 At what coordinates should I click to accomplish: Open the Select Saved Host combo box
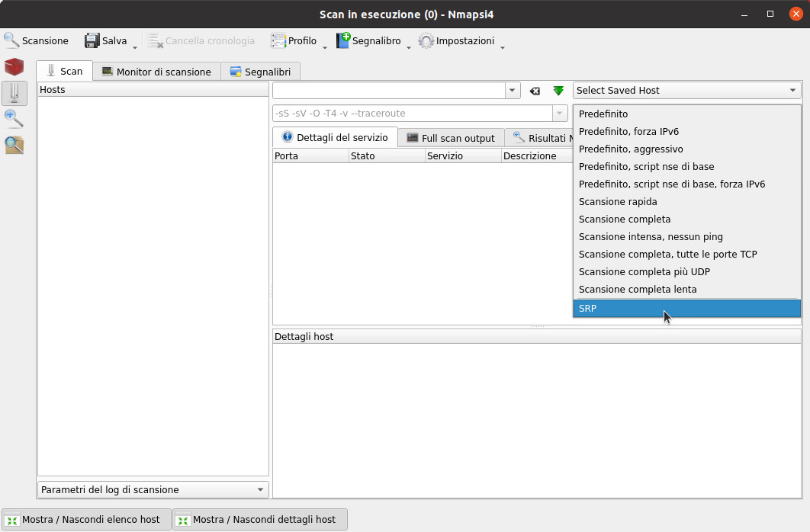[686, 90]
